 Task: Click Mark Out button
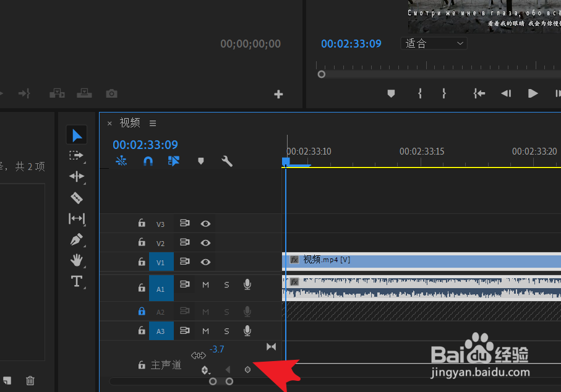pyautogui.click(x=444, y=94)
